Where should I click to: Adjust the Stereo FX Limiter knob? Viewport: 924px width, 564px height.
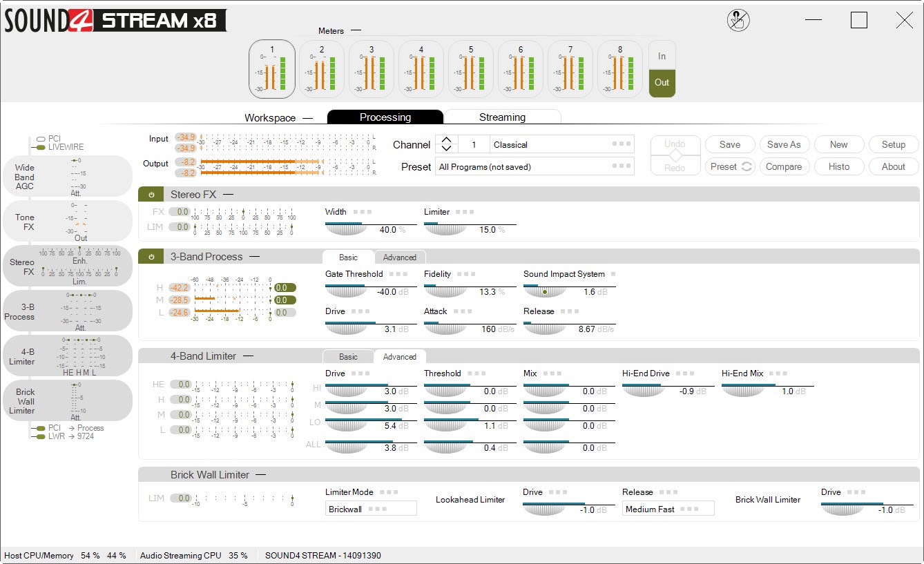click(445, 229)
